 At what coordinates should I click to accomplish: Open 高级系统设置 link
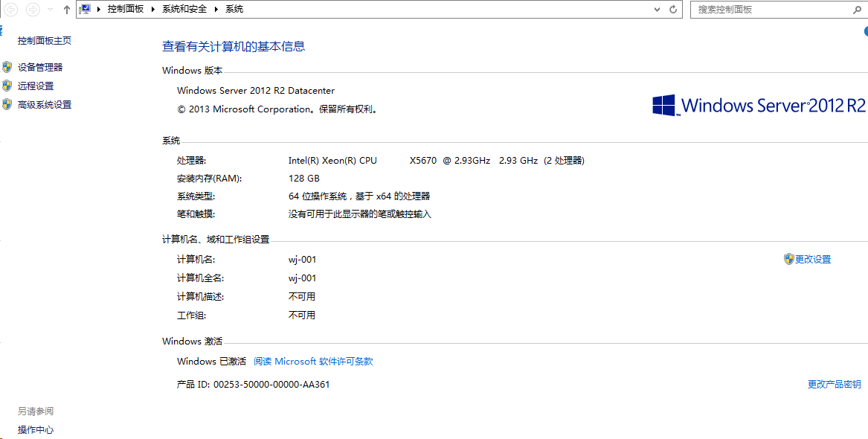[45, 105]
